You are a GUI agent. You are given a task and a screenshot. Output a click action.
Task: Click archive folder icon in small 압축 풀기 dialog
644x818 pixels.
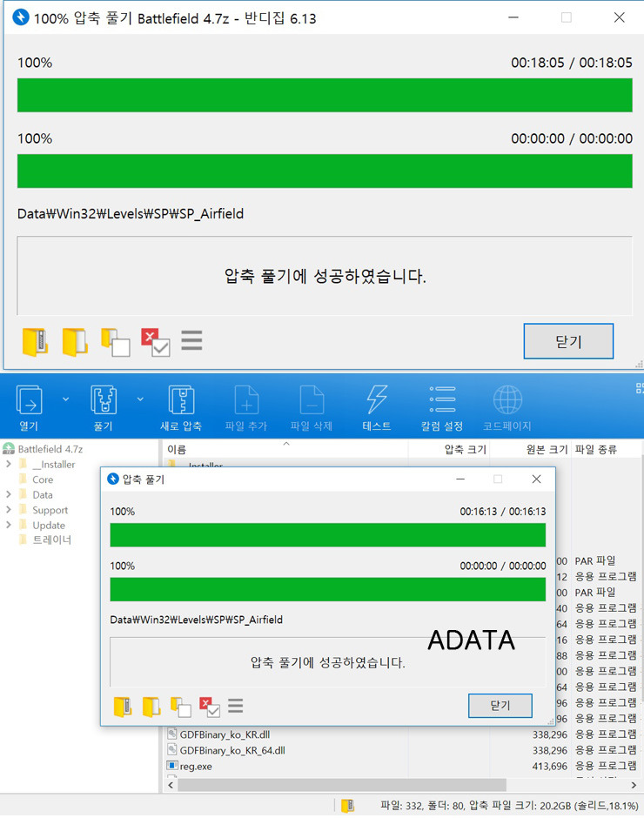[123, 707]
